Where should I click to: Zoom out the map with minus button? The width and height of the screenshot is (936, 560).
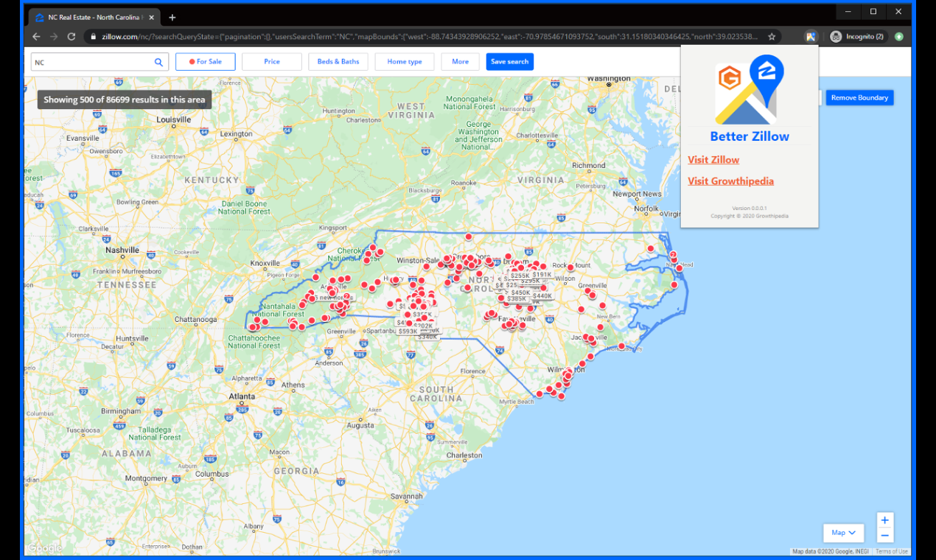tap(885, 536)
